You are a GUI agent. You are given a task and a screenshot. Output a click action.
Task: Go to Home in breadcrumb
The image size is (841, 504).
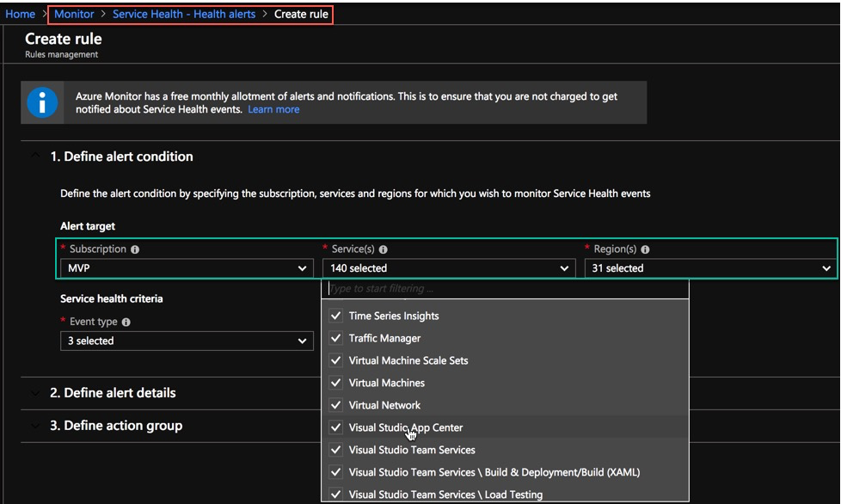tap(21, 14)
